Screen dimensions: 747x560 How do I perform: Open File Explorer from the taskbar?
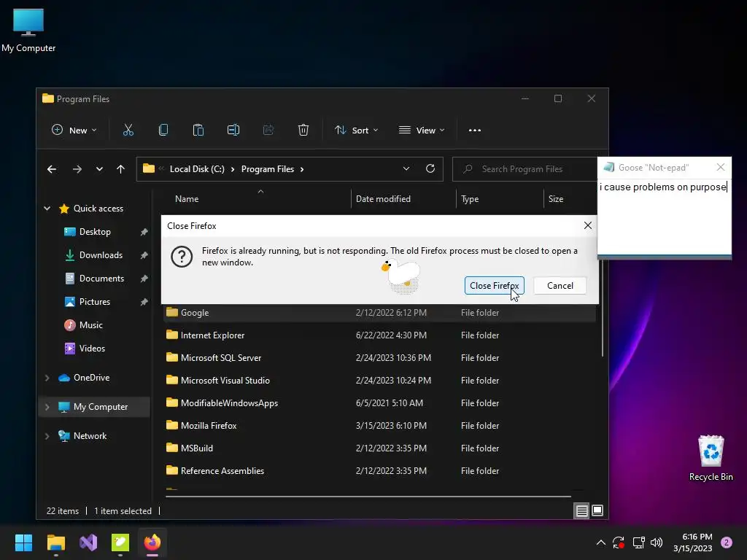[x=55, y=542]
